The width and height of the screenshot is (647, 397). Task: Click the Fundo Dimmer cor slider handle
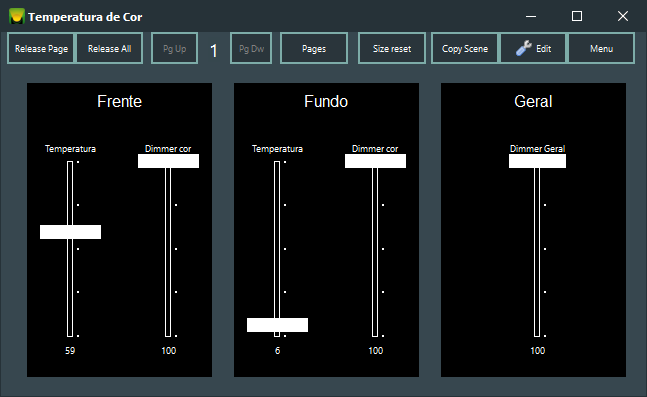pos(375,161)
